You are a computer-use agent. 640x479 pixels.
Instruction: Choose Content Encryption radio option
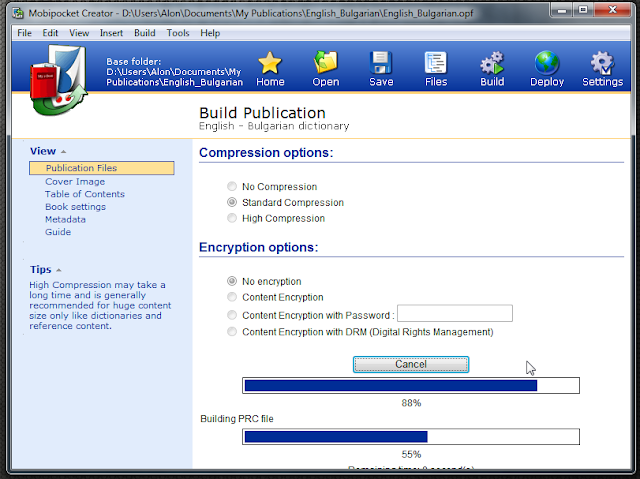click(232, 297)
